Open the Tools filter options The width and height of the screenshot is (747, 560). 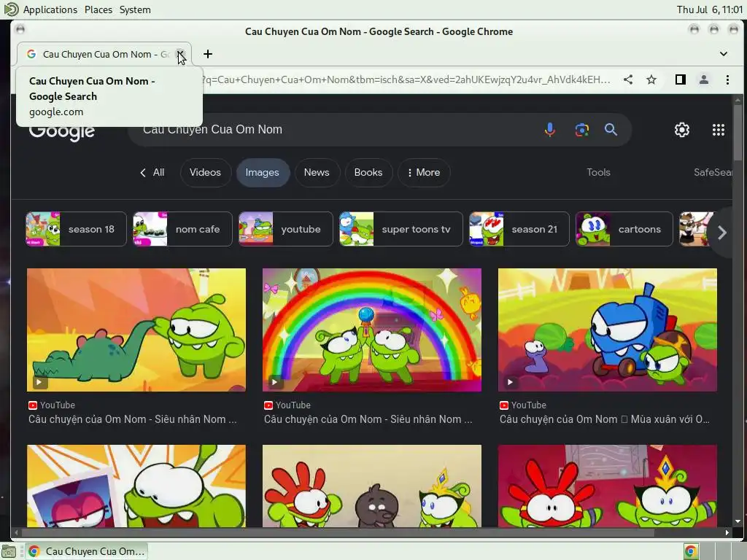[598, 172]
